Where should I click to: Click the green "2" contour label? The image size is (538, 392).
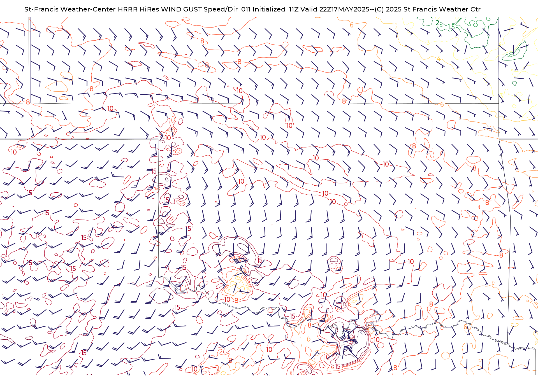pos(437,23)
